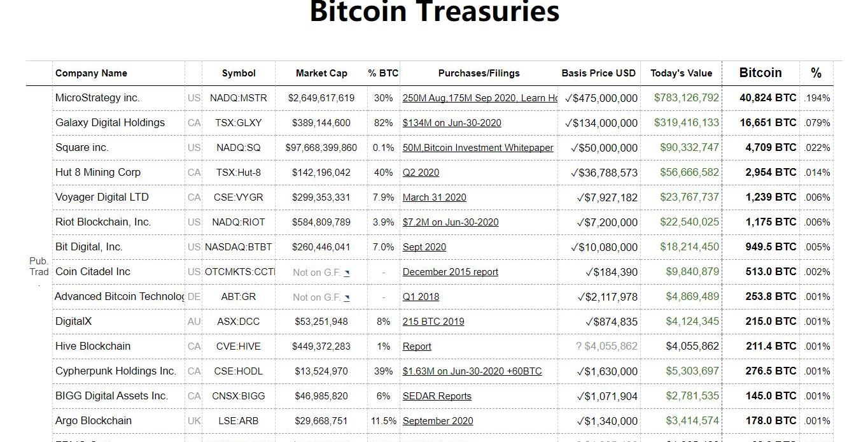Viewport: 868px width, 442px height.
Task: Select the MicroStrategy inc. company name cell
Action: 97,98
